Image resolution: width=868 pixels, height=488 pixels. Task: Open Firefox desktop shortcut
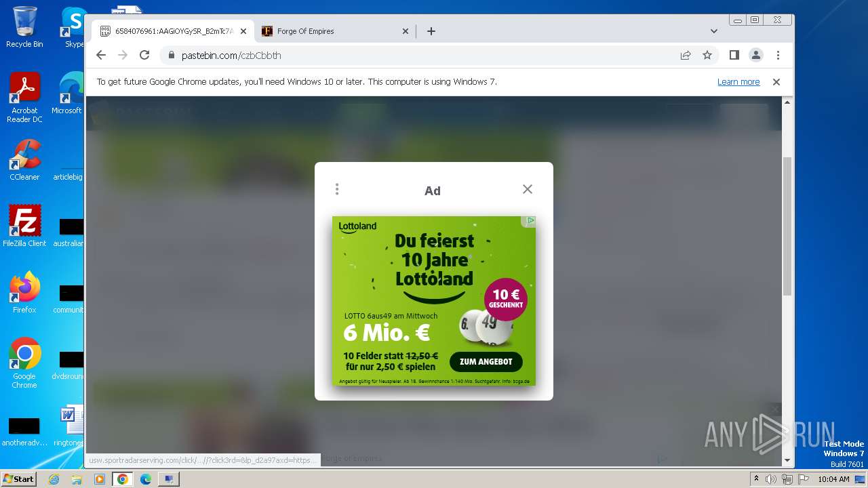tap(24, 292)
